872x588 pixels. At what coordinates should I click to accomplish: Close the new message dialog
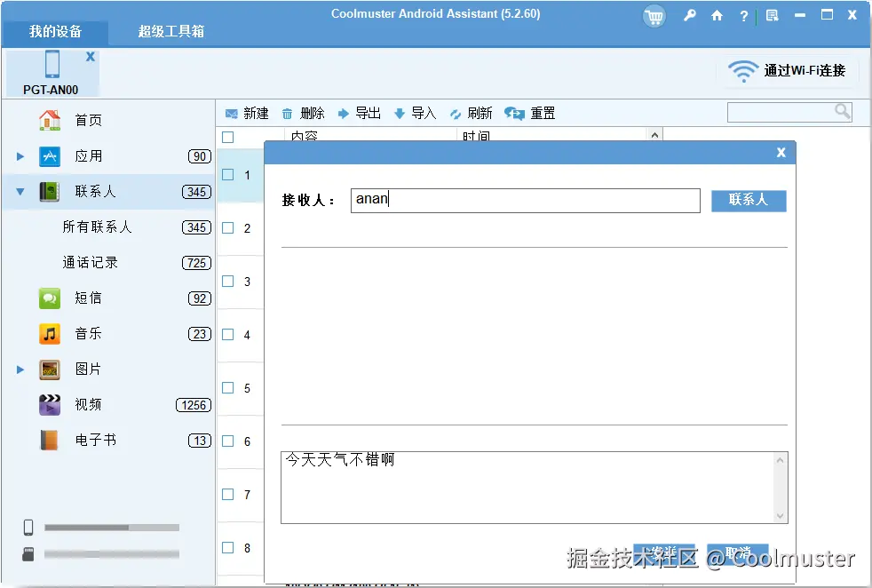(781, 153)
